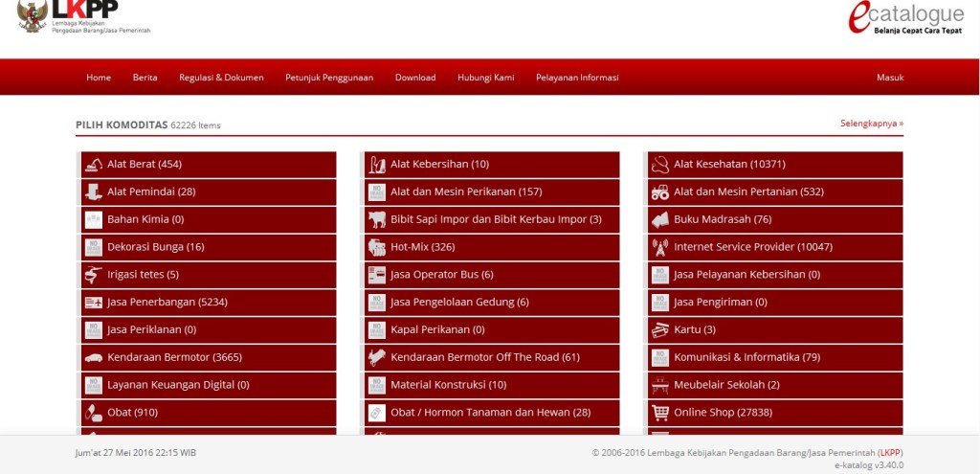This screenshot has height=474, width=980.
Task: Click the shopping cart icon for Online Shop
Action: point(660,413)
